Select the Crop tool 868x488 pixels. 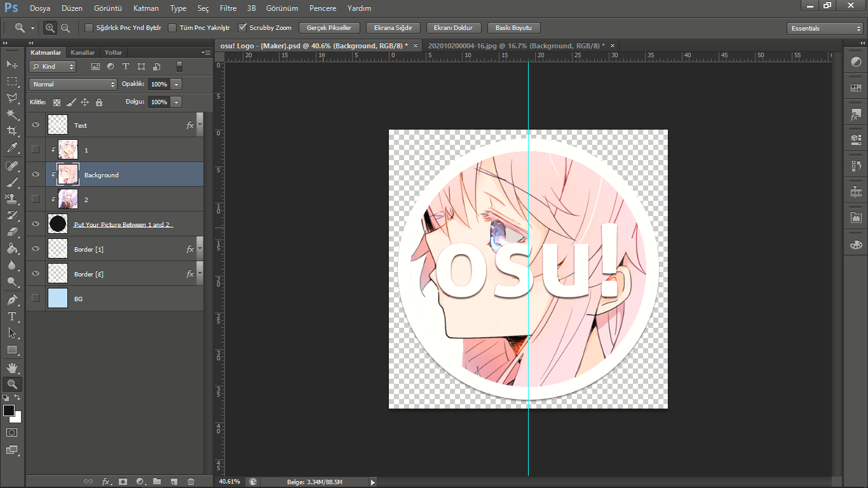pyautogui.click(x=12, y=131)
